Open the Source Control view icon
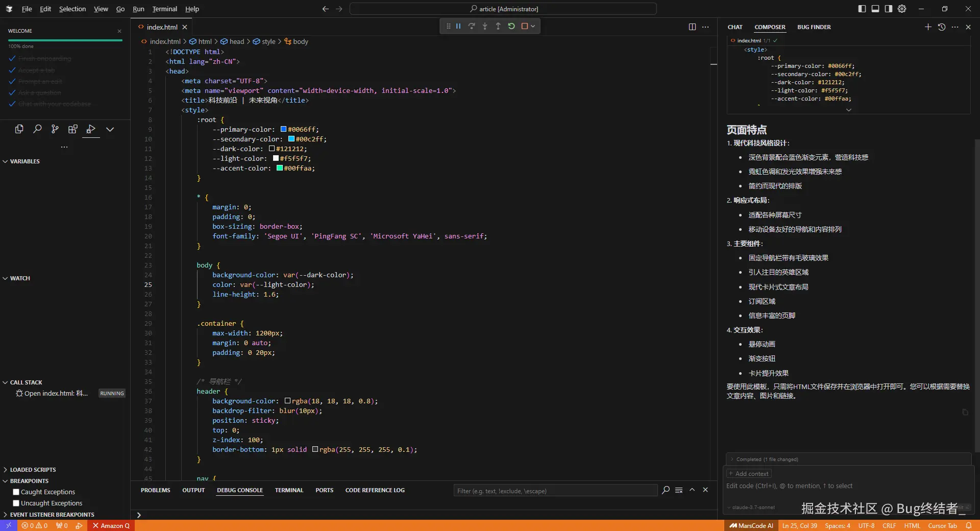This screenshot has width=980, height=531. pyautogui.click(x=55, y=129)
